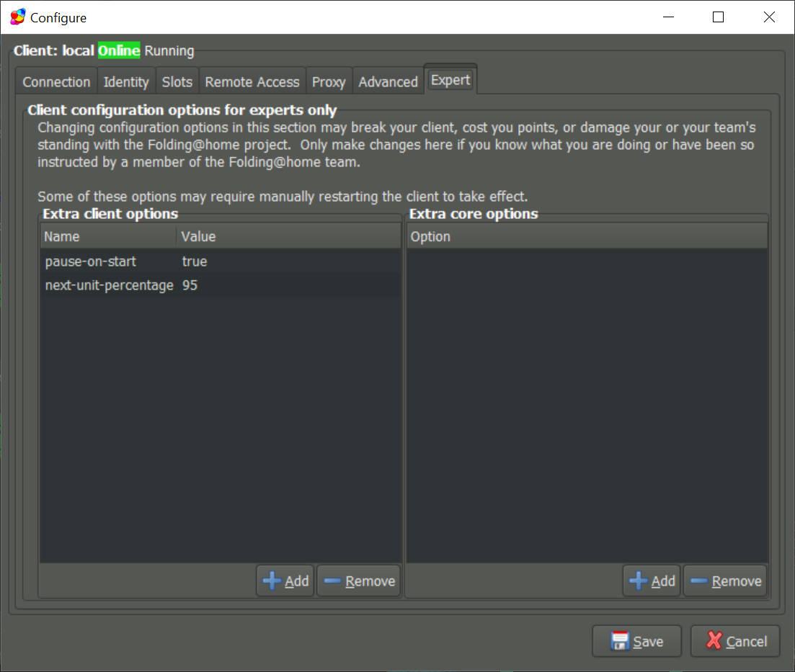Remove the selected extra client option
This screenshot has width=795, height=672.
(359, 581)
